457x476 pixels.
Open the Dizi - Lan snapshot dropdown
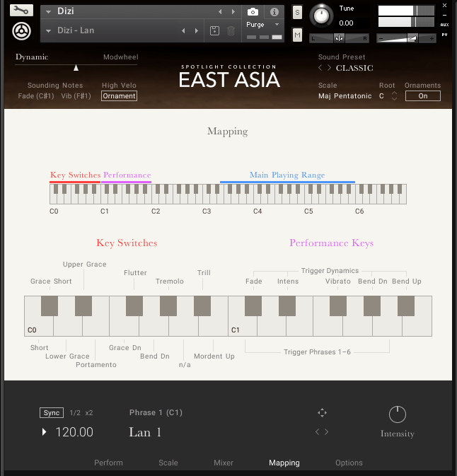(48, 30)
